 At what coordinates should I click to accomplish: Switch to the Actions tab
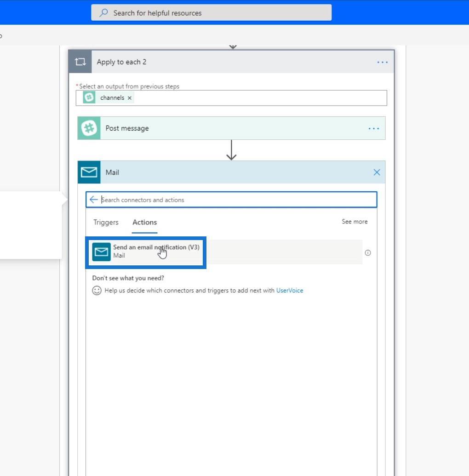[x=144, y=222]
